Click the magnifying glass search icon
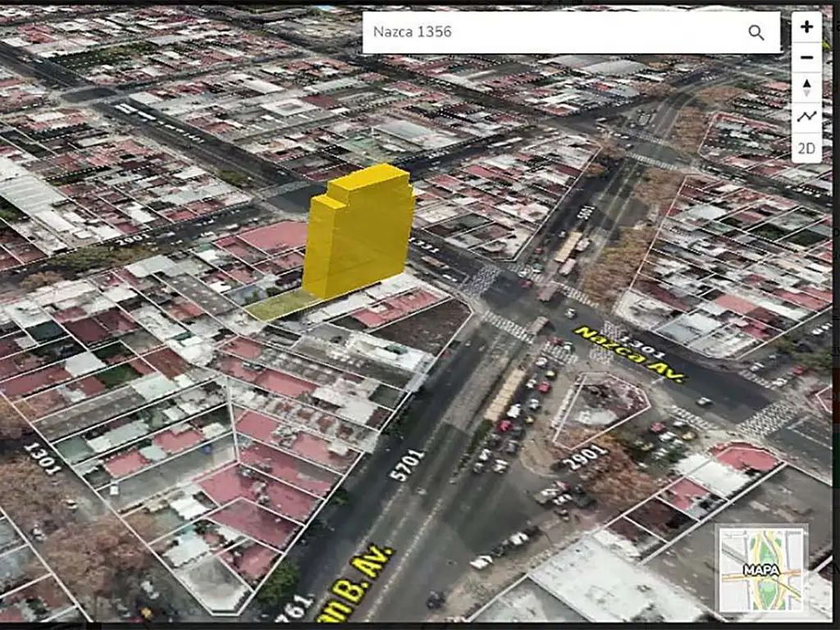This screenshot has width=840, height=630. coord(756,33)
